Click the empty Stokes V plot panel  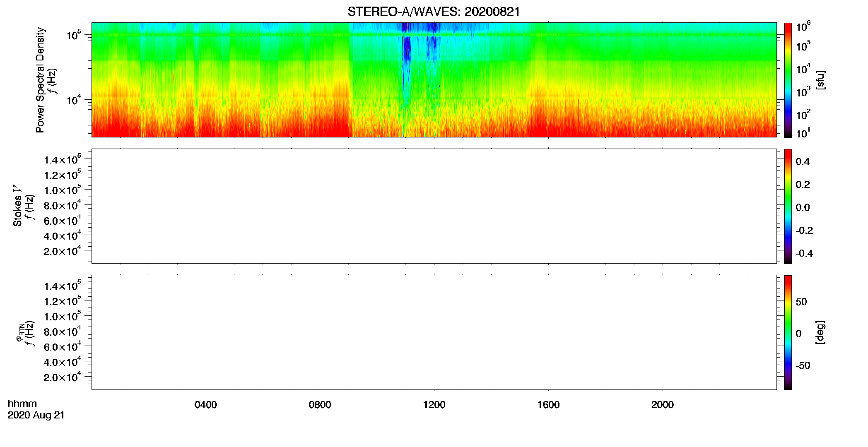click(434, 206)
